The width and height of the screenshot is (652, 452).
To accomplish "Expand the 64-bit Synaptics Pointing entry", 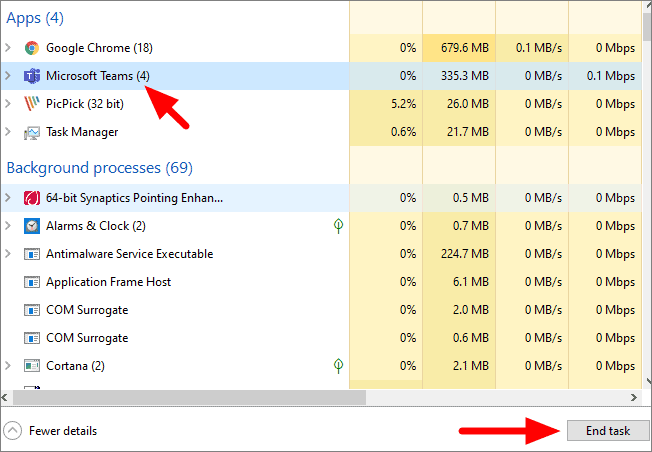I will click(x=7, y=198).
